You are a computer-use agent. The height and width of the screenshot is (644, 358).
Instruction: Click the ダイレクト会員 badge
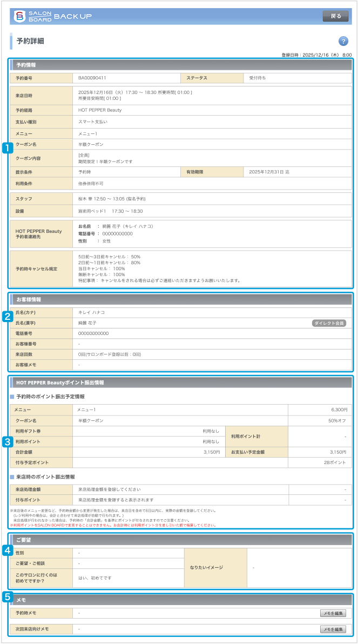pyautogui.click(x=328, y=323)
